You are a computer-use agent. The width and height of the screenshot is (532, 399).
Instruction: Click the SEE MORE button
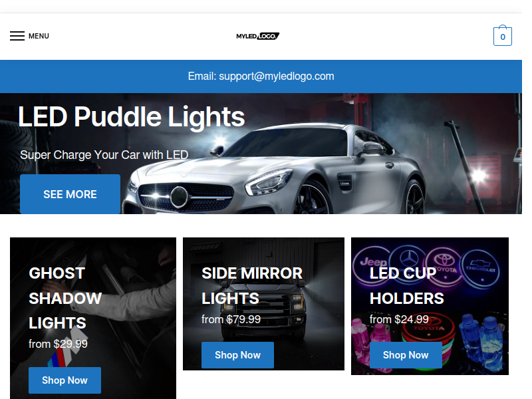point(70,194)
